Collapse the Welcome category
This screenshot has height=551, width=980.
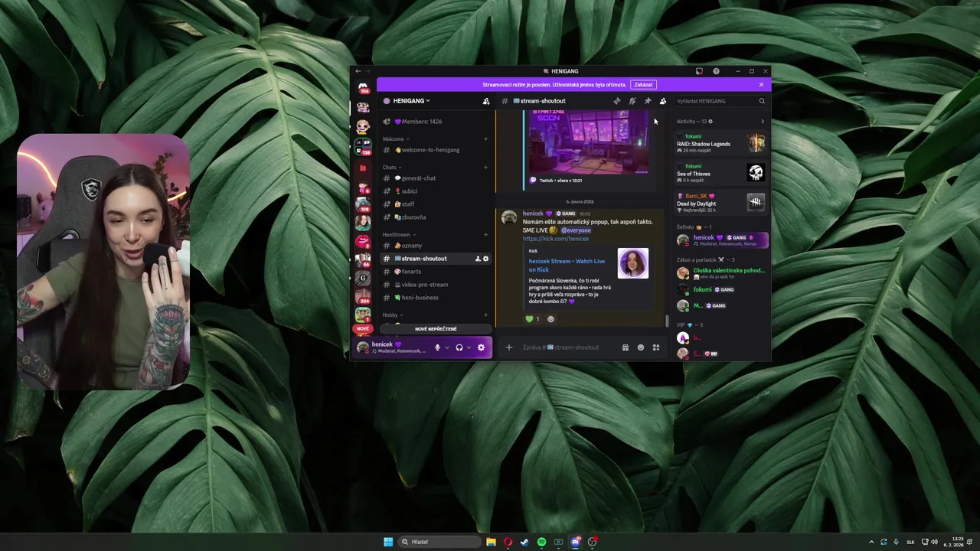(x=395, y=139)
